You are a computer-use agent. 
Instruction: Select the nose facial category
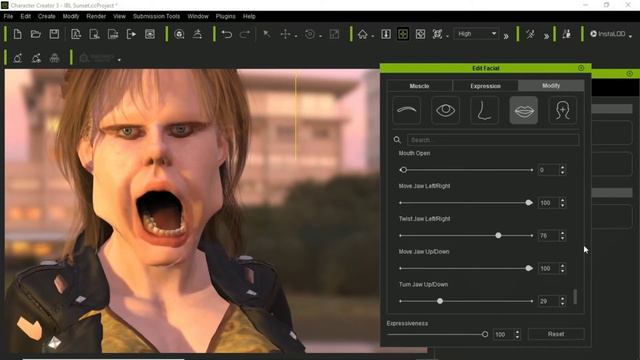pos(484,110)
